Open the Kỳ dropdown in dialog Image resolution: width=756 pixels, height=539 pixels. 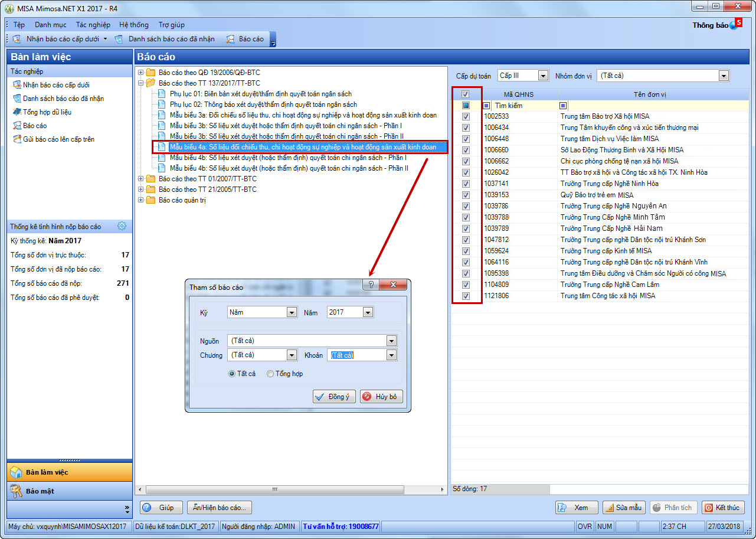[x=292, y=312]
